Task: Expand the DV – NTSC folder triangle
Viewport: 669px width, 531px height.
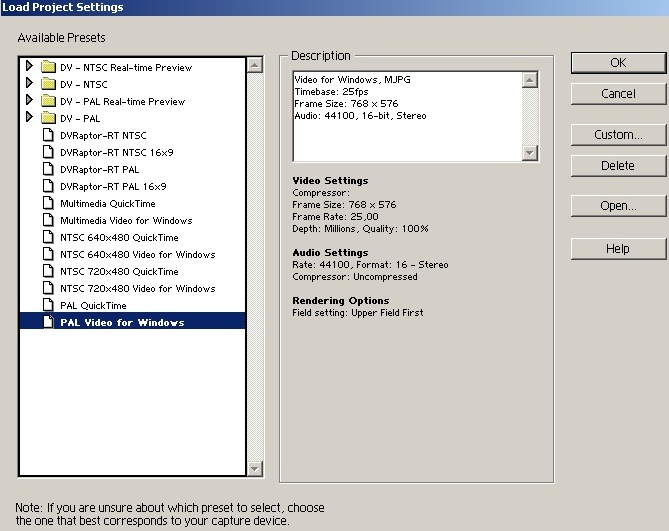Action: [x=29, y=83]
